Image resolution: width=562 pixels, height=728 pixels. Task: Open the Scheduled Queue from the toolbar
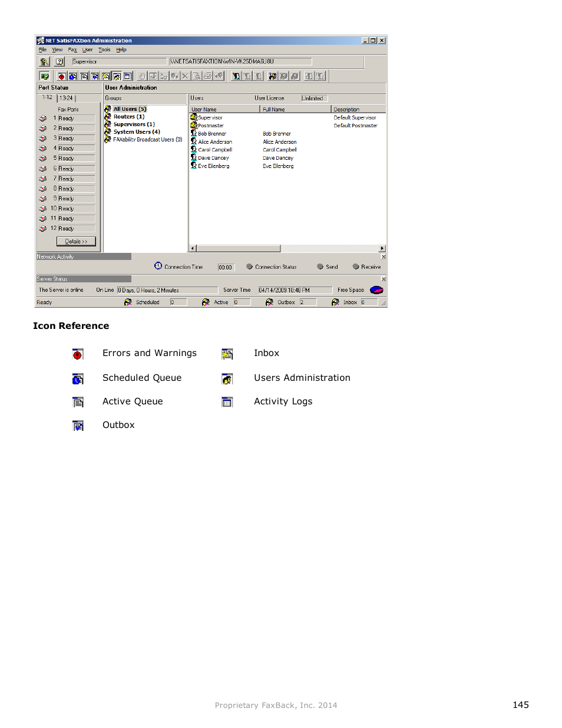(72, 76)
